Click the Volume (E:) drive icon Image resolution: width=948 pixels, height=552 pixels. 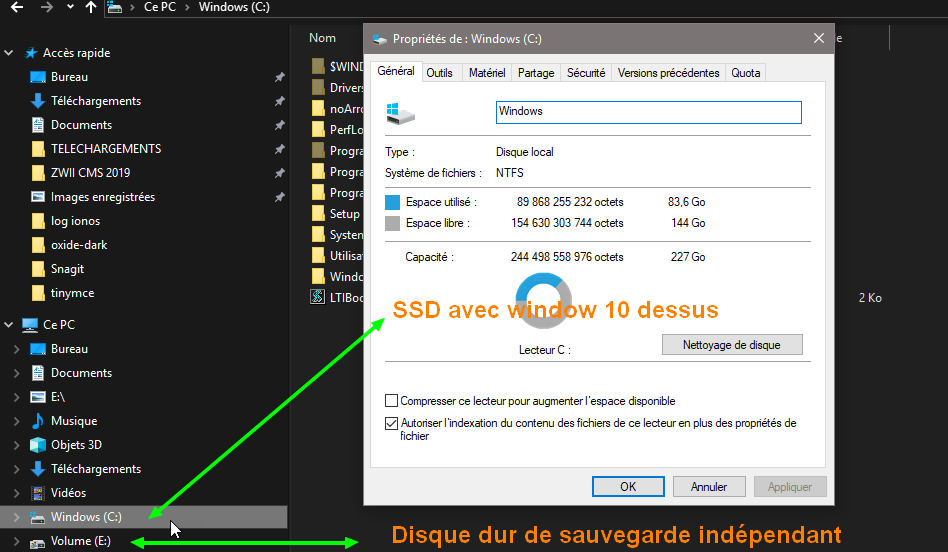38,542
